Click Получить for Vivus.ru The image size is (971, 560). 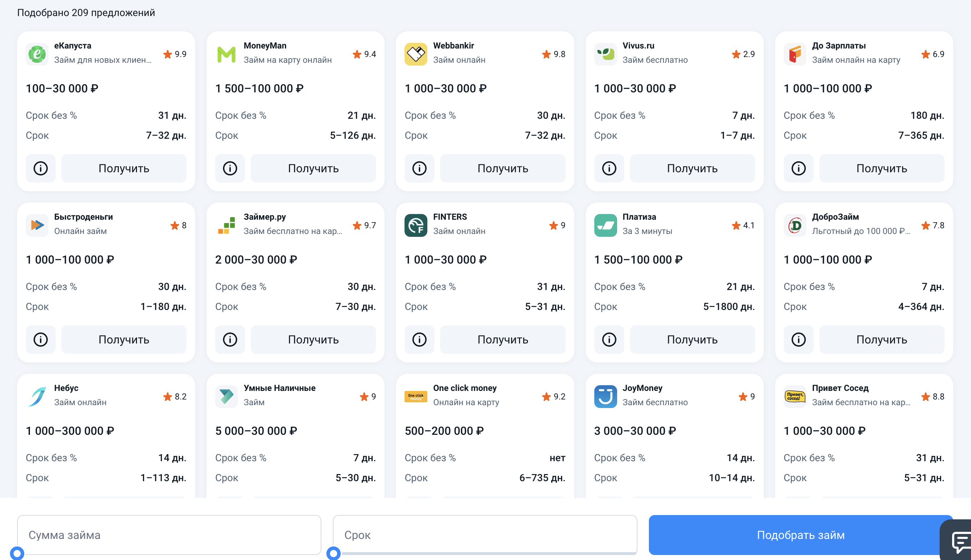[693, 168]
